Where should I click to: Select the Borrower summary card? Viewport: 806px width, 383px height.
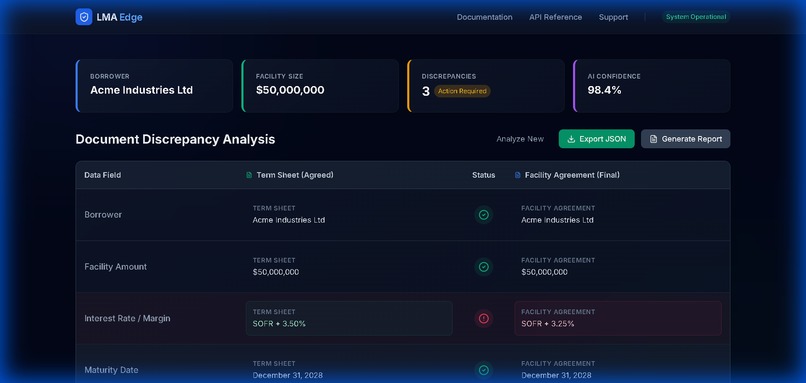[x=154, y=86]
